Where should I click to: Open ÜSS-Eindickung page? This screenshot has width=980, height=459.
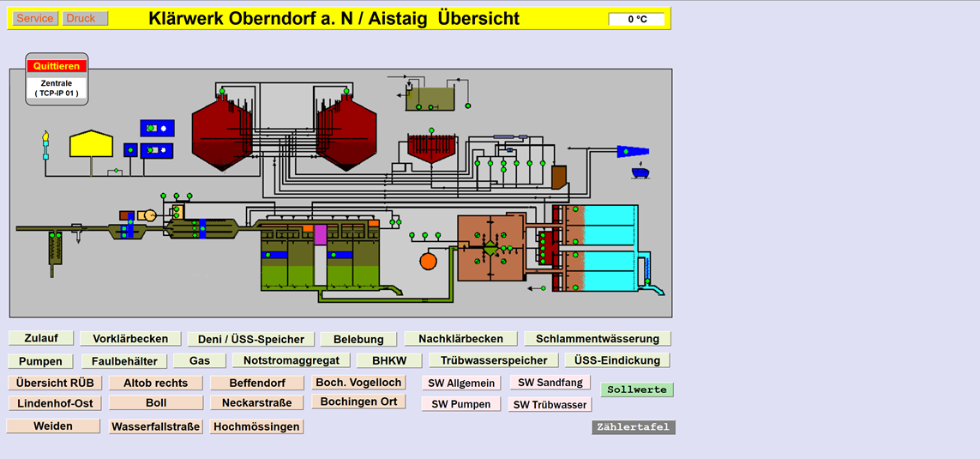pos(617,360)
